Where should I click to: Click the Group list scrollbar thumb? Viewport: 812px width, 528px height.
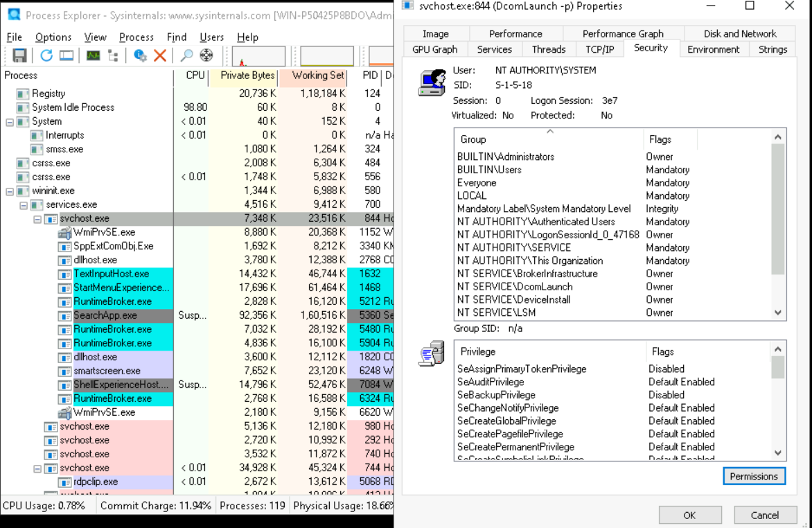click(778, 209)
